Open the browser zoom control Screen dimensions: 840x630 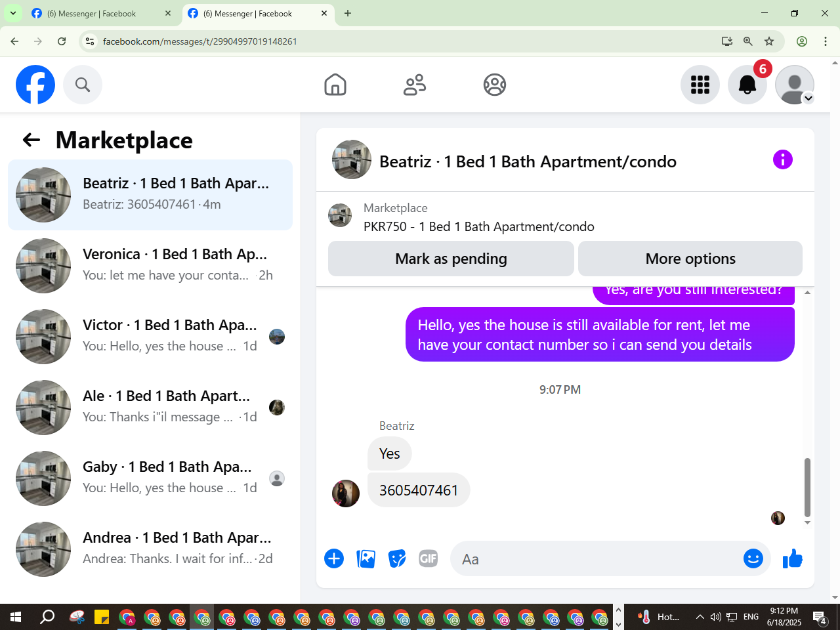pos(748,41)
